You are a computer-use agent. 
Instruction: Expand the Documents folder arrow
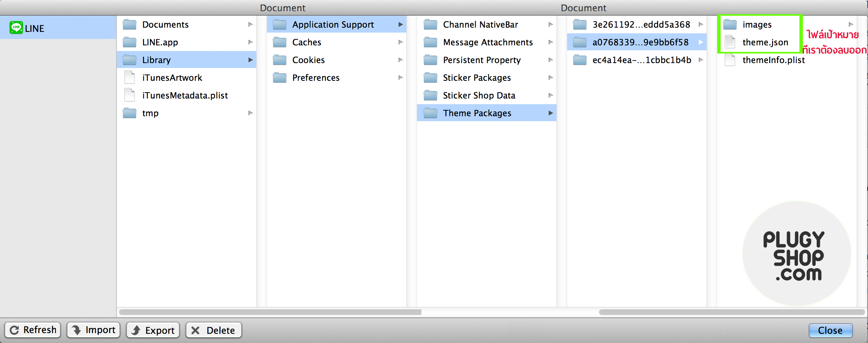250,24
